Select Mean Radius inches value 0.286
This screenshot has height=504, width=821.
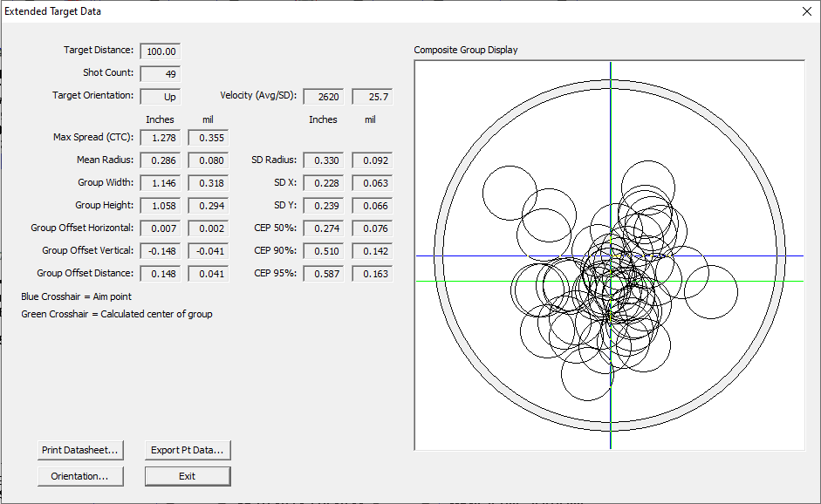(161, 160)
